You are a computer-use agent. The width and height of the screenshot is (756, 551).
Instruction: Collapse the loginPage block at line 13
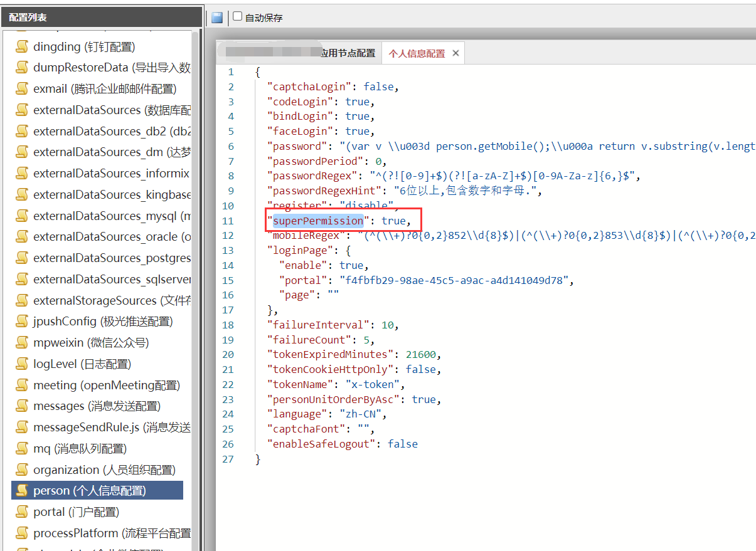click(250, 251)
